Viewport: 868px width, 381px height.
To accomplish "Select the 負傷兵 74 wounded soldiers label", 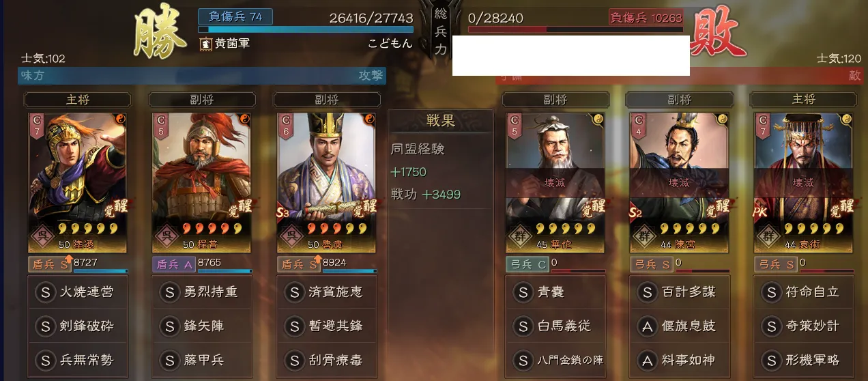I will (x=235, y=16).
